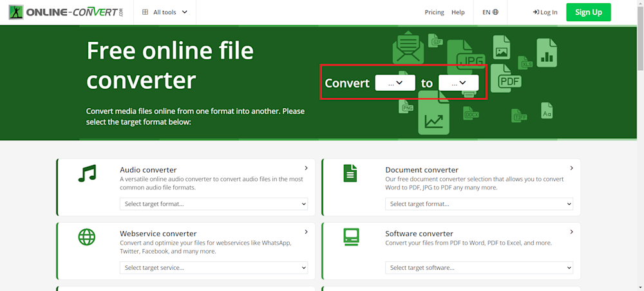Viewport: 644px width, 291px height.
Task: Expand the Select target software dropdown
Action: [479, 268]
